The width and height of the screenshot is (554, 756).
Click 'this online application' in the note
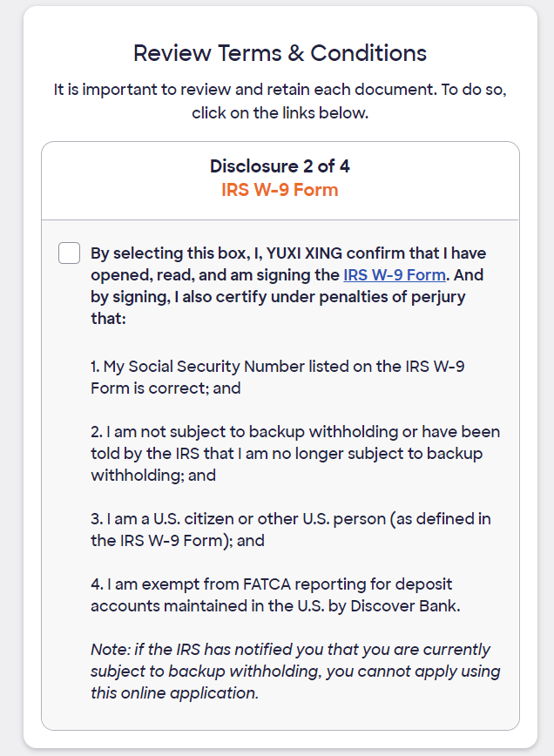point(174,692)
